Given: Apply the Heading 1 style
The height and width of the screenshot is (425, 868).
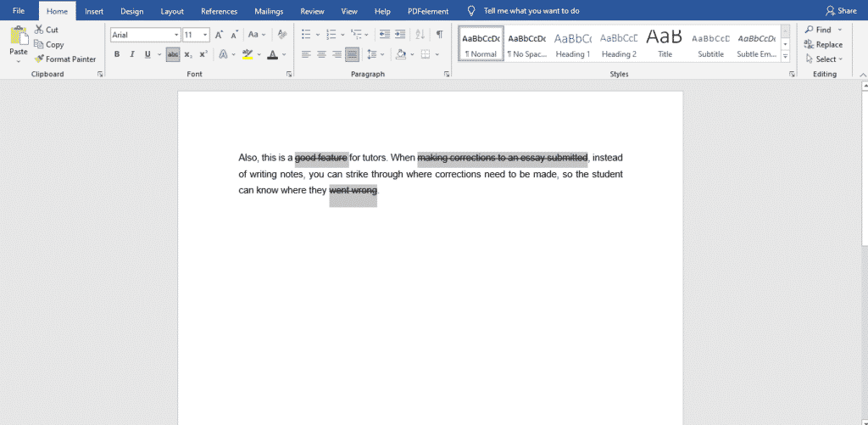Looking at the screenshot, I should click(x=573, y=43).
